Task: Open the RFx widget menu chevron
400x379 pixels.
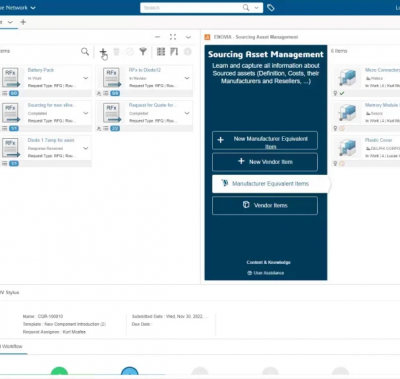Action: pos(188,37)
